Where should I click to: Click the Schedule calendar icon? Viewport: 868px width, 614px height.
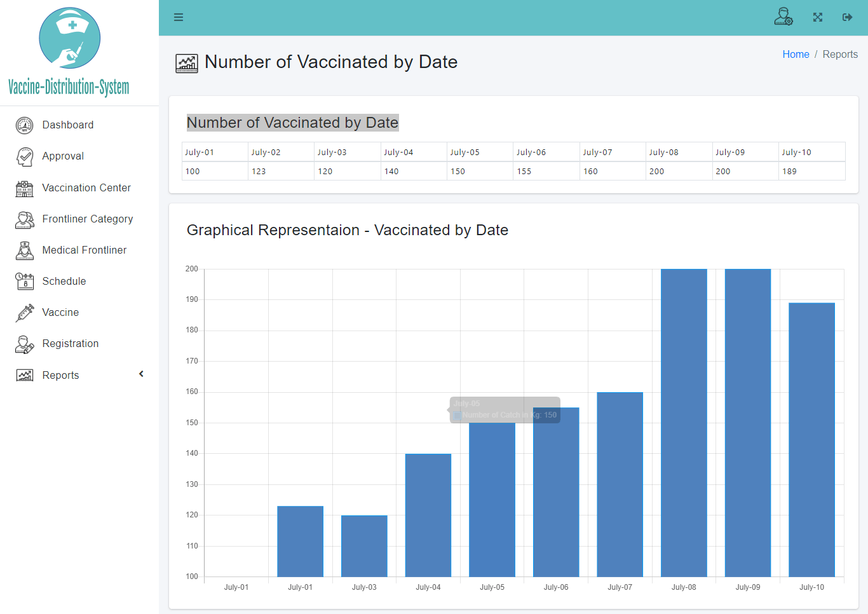[24, 282]
